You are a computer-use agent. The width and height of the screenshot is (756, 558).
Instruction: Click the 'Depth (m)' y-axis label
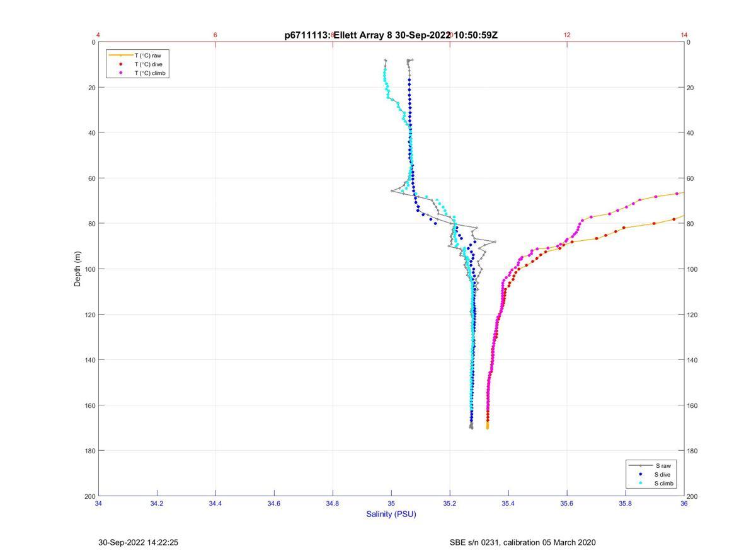[77, 269]
